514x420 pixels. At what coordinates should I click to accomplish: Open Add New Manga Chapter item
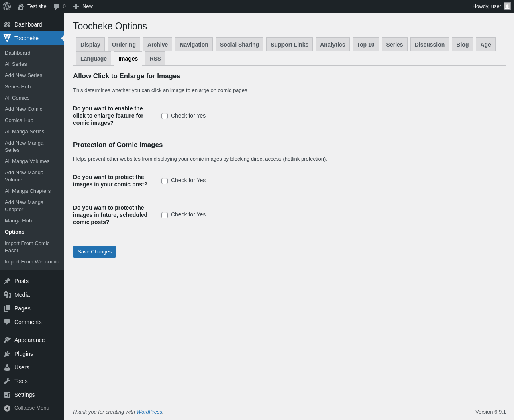tap(32, 206)
